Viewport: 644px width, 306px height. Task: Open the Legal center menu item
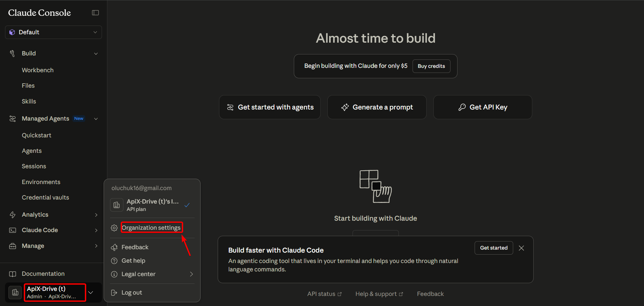(x=152, y=274)
